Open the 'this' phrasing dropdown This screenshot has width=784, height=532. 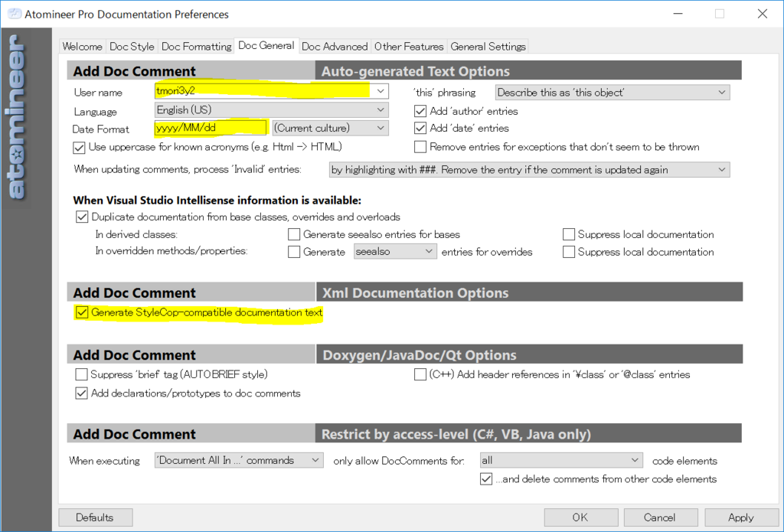click(612, 93)
